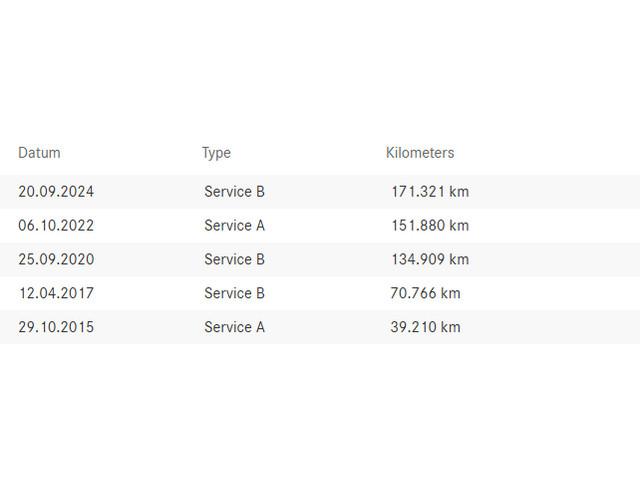This screenshot has height=480, width=640.
Task: Click the 39.210 km mileage value
Action: (x=425, y=327)
